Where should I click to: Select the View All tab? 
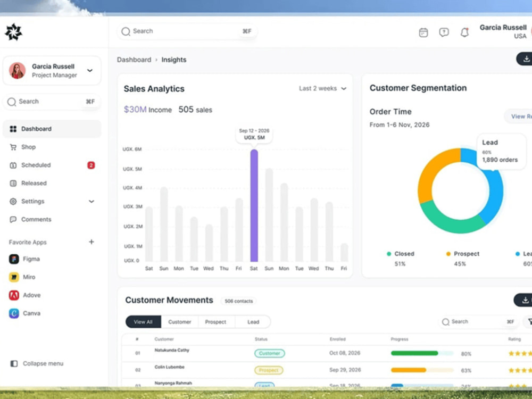[143, 322]
